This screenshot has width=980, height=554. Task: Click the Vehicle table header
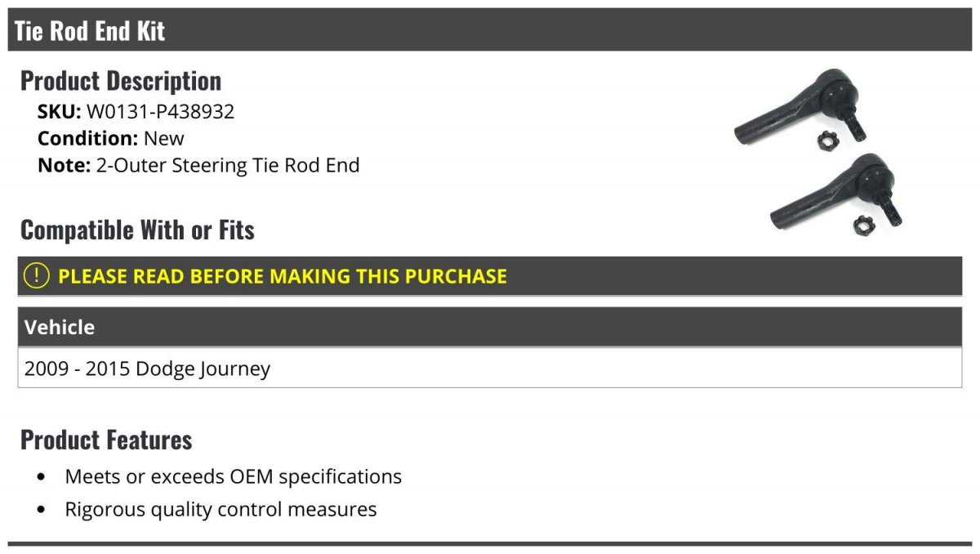coord(490,327)
